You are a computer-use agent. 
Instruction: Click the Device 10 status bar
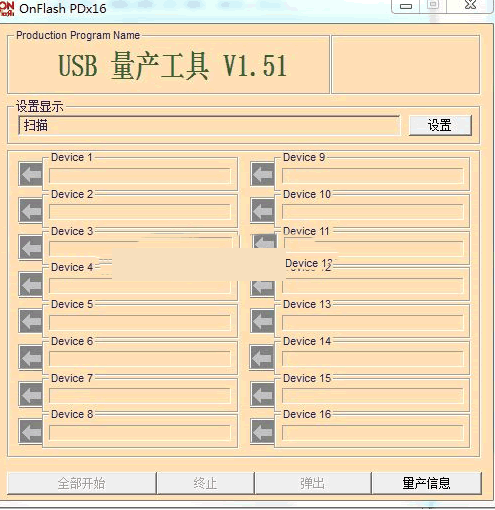(x=373, y=212)
